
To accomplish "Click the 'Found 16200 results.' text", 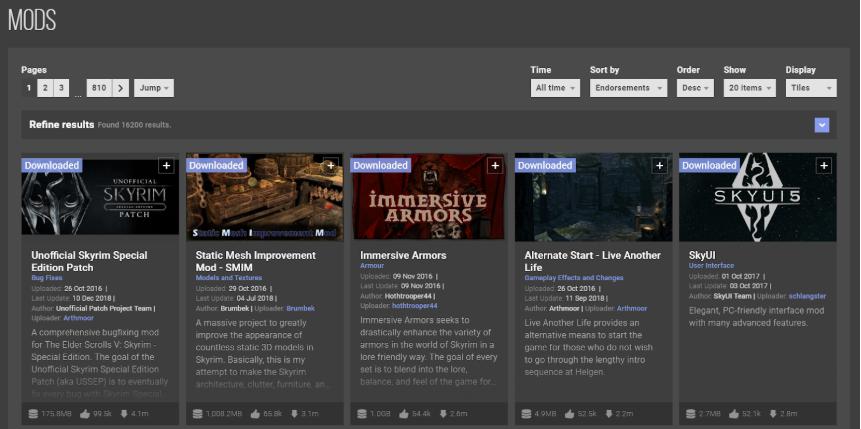I will point(134,125).
